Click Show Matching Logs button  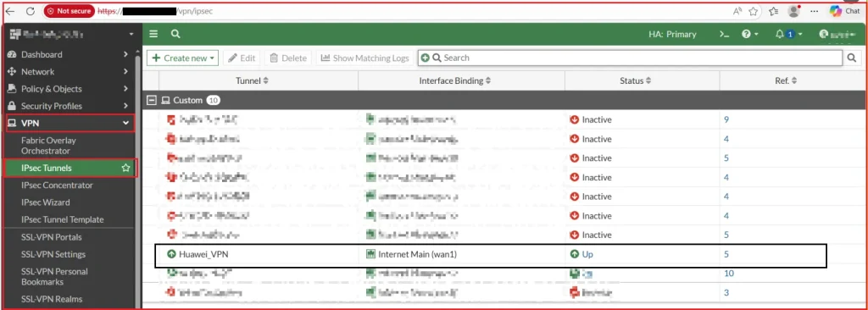click(364, 58)
